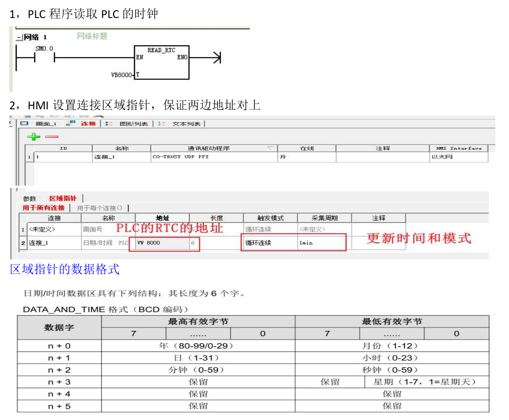Select the 用于所有连接 sub-tab
The image size is (509, 420).
[x=43, y=208]
